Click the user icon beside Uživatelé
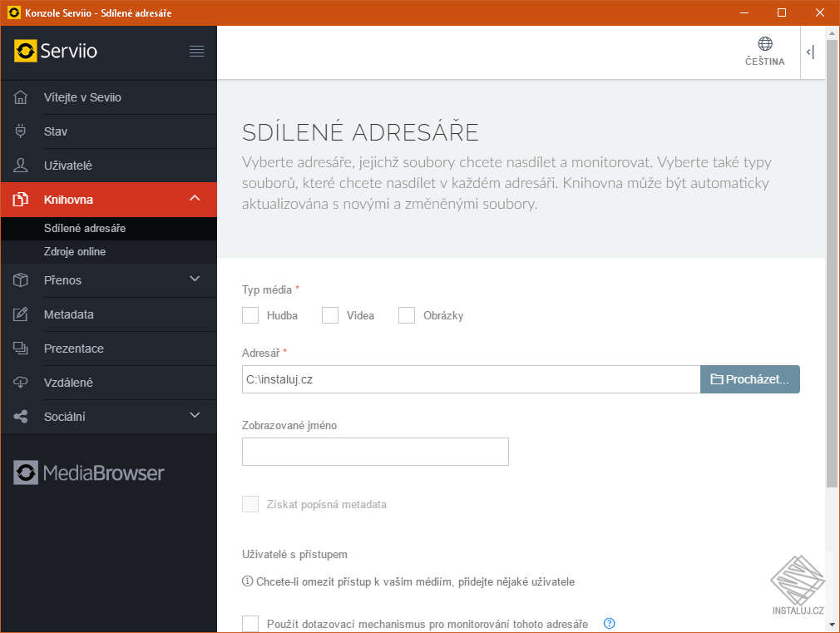The height and width of the screenshot is (633, 840). coord(22,166)
